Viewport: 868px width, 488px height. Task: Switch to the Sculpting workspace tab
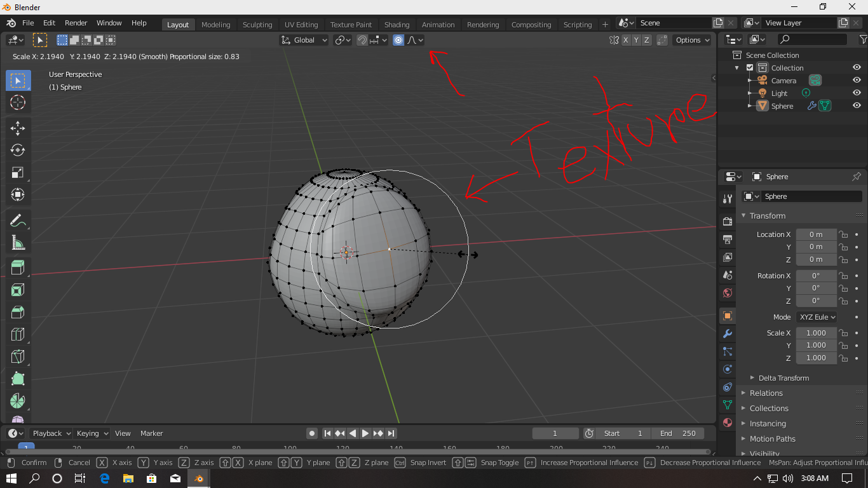257,25
